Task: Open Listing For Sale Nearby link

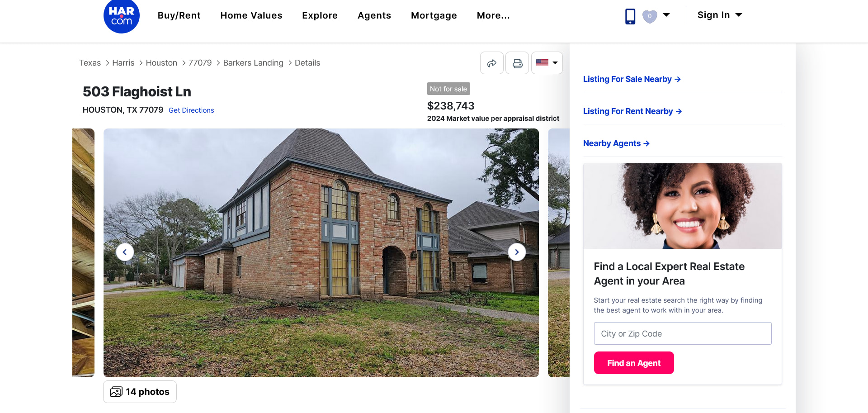Action: [x=632, y=79]
